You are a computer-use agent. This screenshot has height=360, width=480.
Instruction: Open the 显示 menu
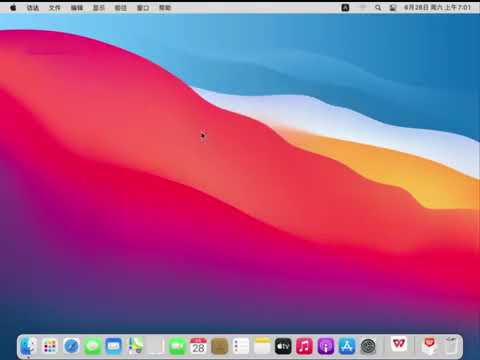(99, 7)
